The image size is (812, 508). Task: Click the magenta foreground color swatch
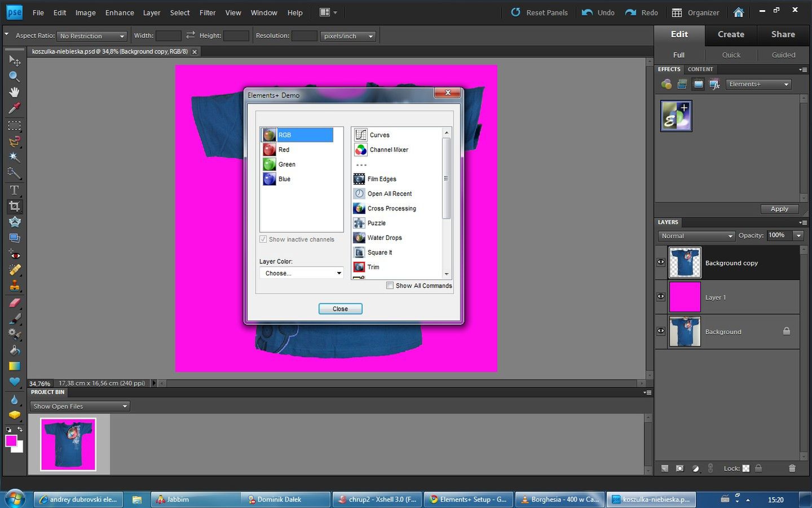coord(11,441)
